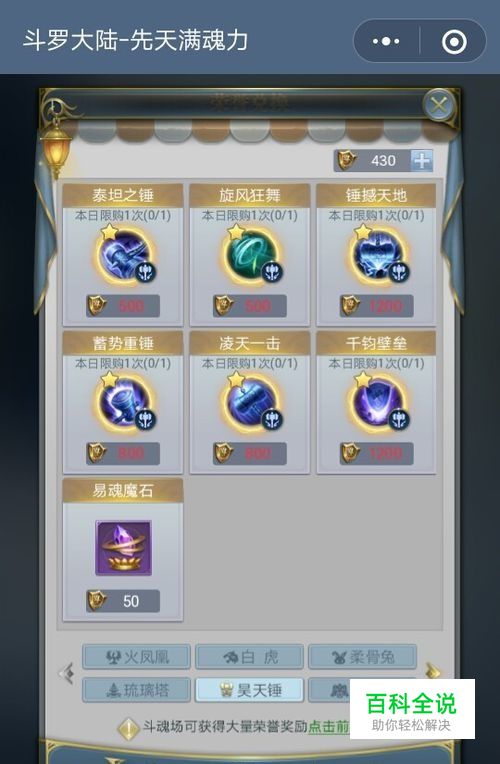This screenshot has width=500, height=764.
Task: Select the 泰坦之锤 skill icon
Action: pos(123,256)
